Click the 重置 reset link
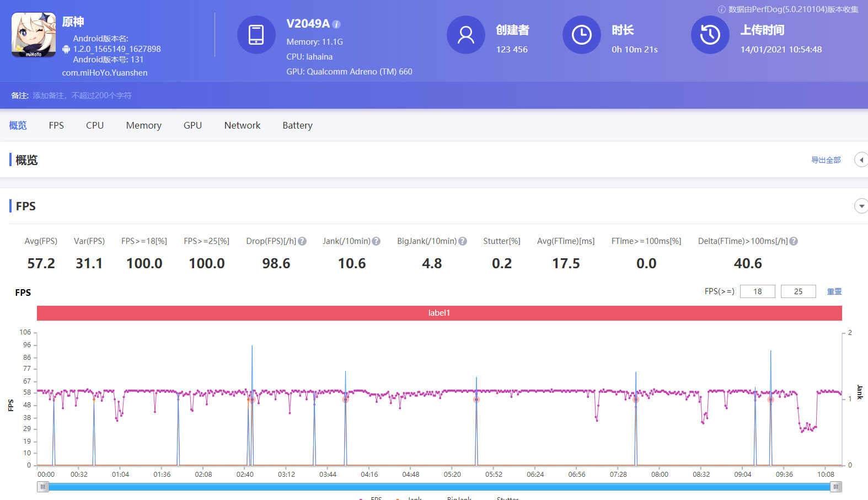Image resolution: width=868 pixels, height=500 pixels. pyautogui.click(x=834, y=291)
